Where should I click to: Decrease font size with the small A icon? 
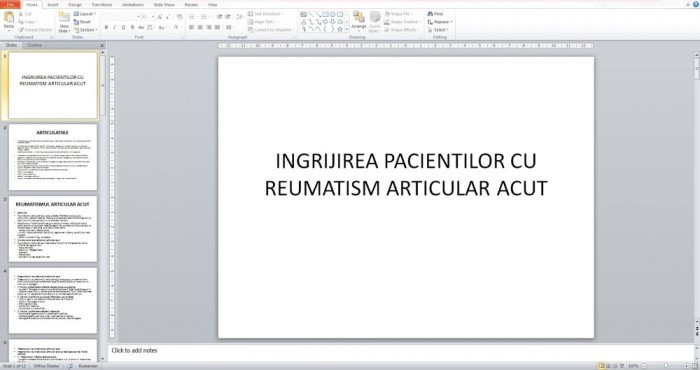click(x=167, y=17)
